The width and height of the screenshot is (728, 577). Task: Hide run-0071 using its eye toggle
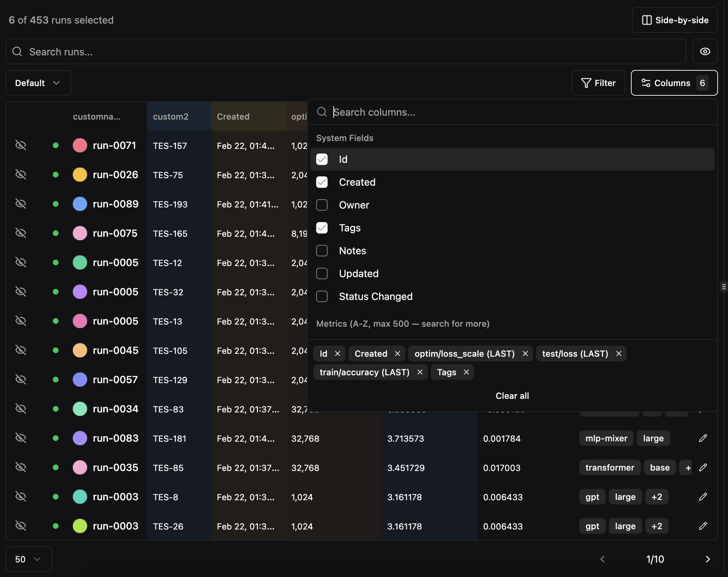tap(21, 145)
